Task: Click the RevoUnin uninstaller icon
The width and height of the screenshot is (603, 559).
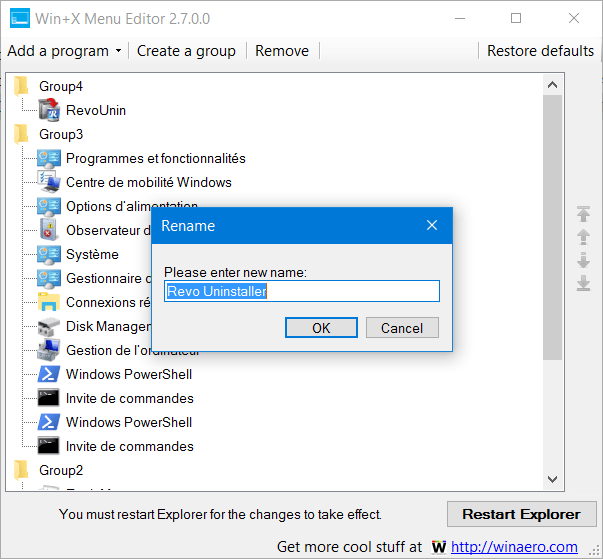Action: pyautogui.click(x=49, y=110)
